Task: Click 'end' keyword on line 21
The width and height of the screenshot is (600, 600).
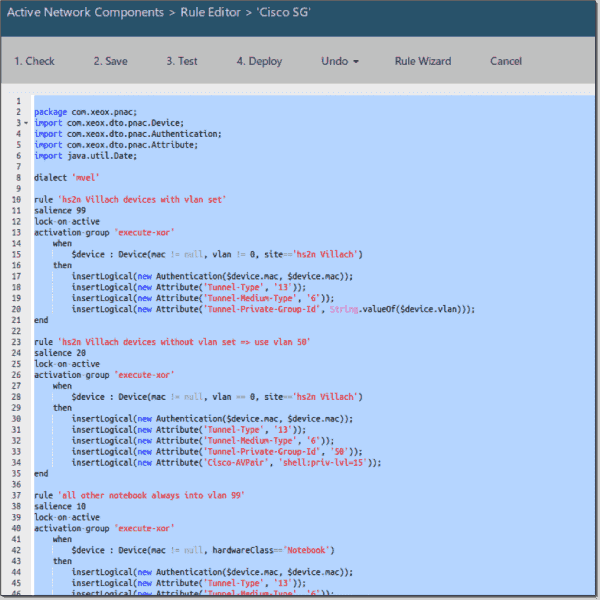Action: (x=41, y=320)
